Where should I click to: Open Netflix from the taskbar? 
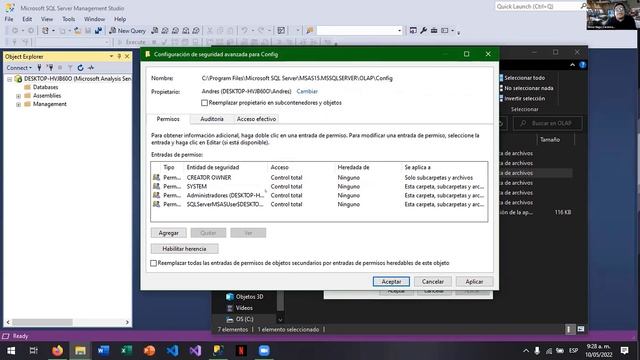click(x=241, y=351)
